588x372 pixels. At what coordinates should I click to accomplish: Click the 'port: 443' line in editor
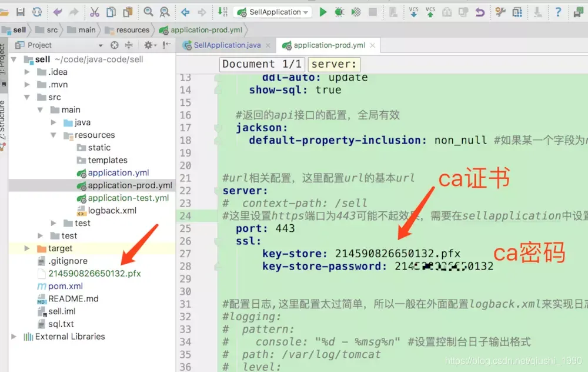[x=265, y=228]
